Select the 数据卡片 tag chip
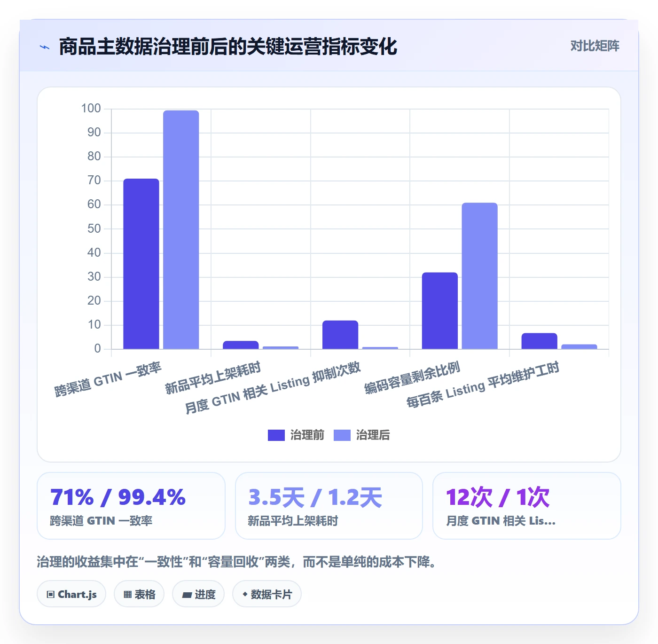This screenshot has width=658, height=644. pos(267,594)
